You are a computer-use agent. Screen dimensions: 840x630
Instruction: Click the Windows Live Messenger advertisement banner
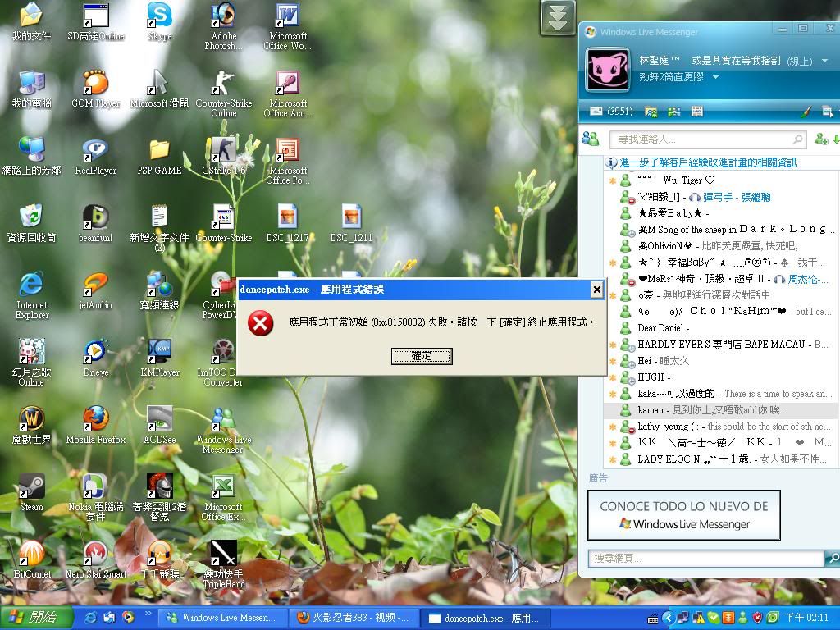(683, 515)
